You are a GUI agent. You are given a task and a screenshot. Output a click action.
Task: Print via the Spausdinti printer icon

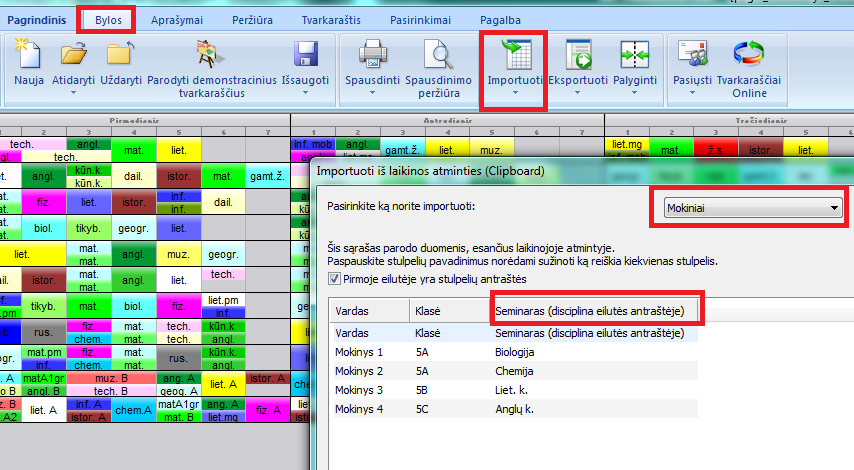coord(372,56)
